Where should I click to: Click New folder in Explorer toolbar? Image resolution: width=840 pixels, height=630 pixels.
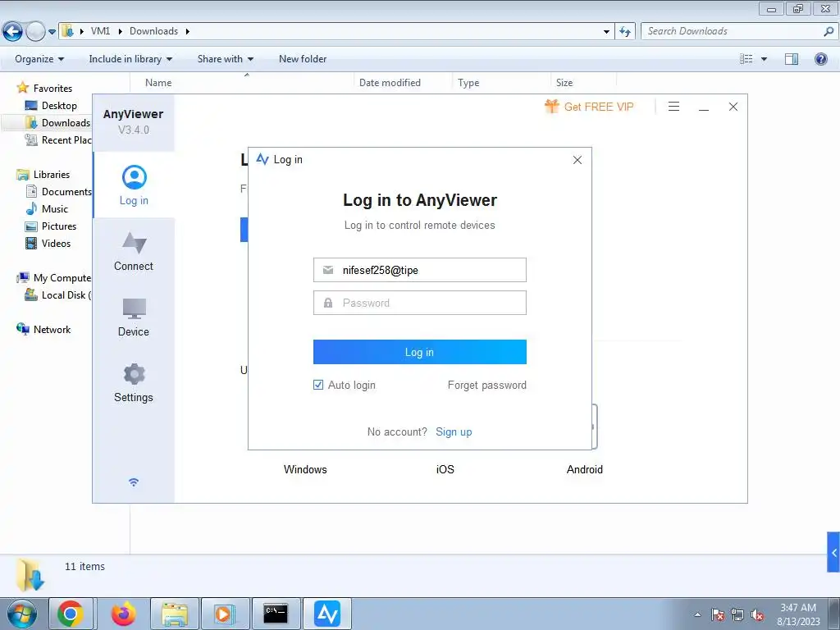[303, 59]
